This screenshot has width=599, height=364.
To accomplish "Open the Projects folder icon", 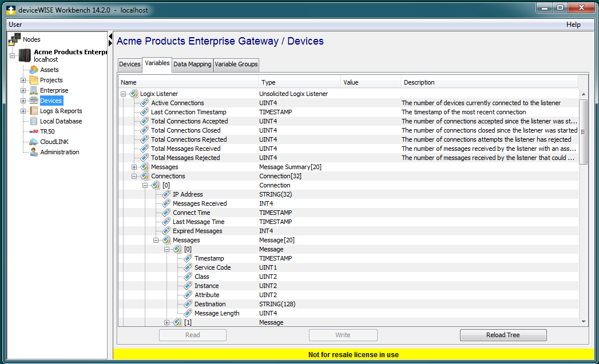I will (33, 79).
